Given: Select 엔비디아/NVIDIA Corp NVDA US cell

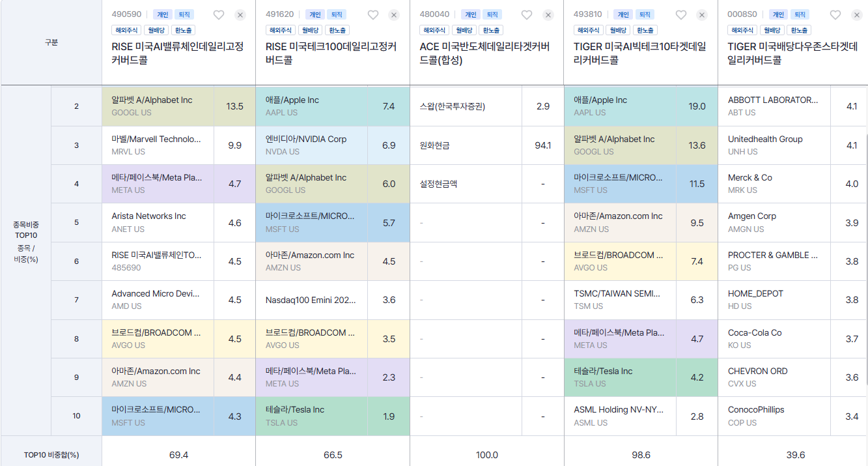Looking at the screenshot, I should pos(312,145).
